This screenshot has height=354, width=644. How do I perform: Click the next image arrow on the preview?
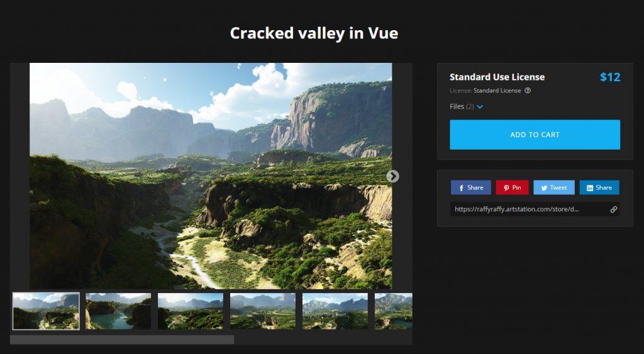coord(392,176)
